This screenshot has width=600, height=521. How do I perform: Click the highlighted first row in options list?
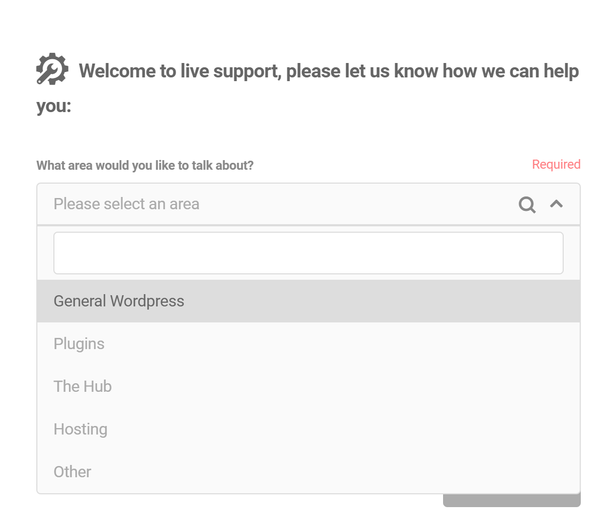click(308, 301)
